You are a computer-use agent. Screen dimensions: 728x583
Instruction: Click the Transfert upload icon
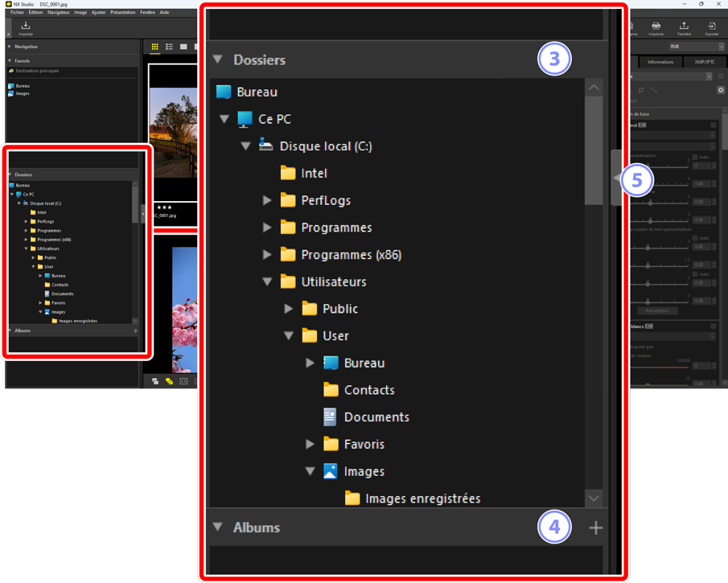684,28
